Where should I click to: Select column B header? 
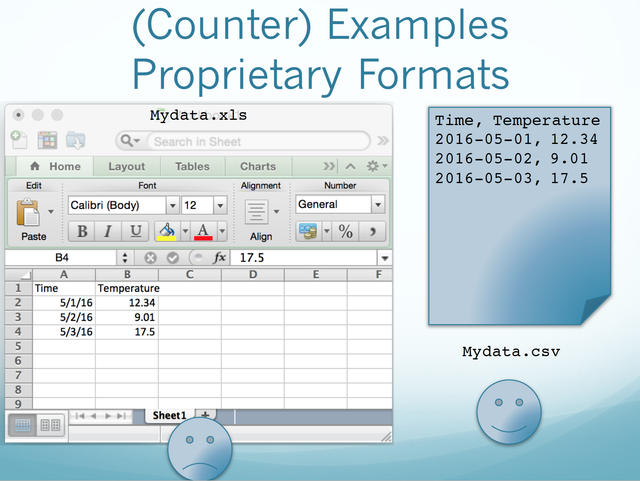pyautogui.click(x=127, y=274)
